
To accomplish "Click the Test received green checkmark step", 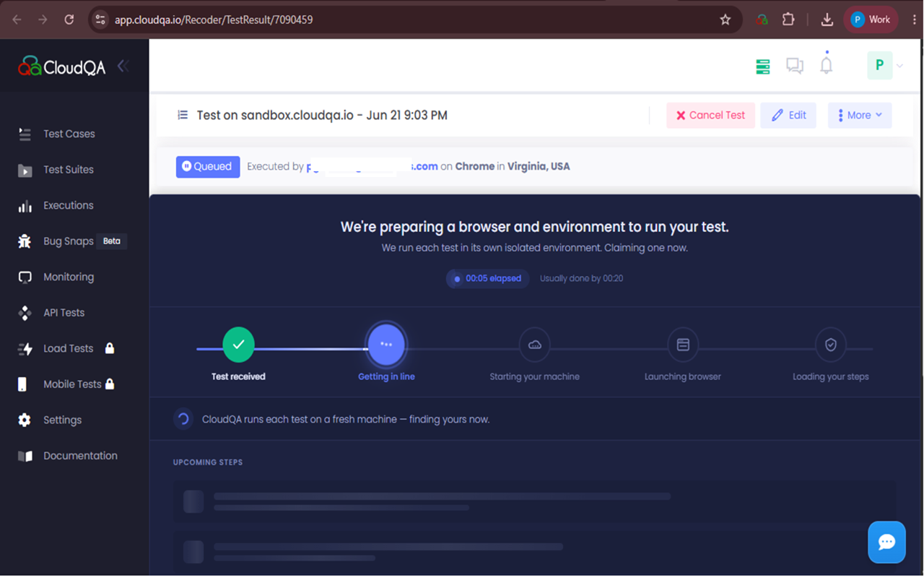I will pos(238,345).
